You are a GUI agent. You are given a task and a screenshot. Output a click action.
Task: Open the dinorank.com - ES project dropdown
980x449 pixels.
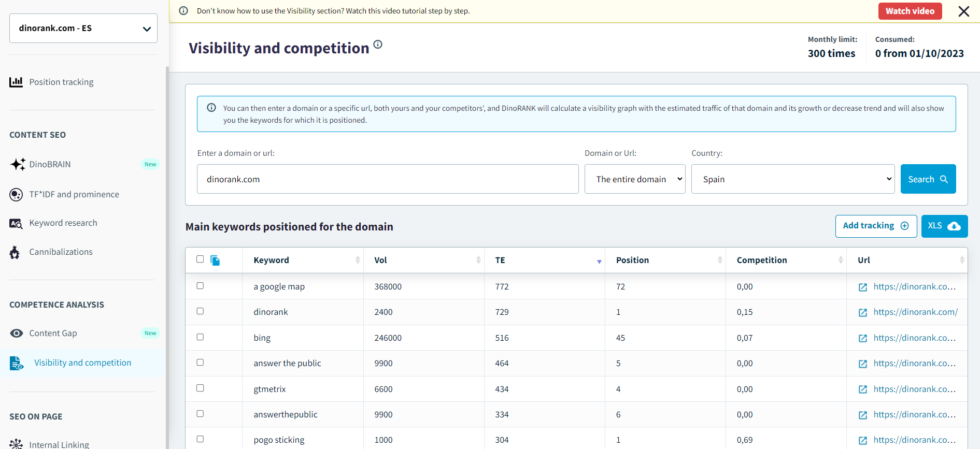(x=83, y=28)
